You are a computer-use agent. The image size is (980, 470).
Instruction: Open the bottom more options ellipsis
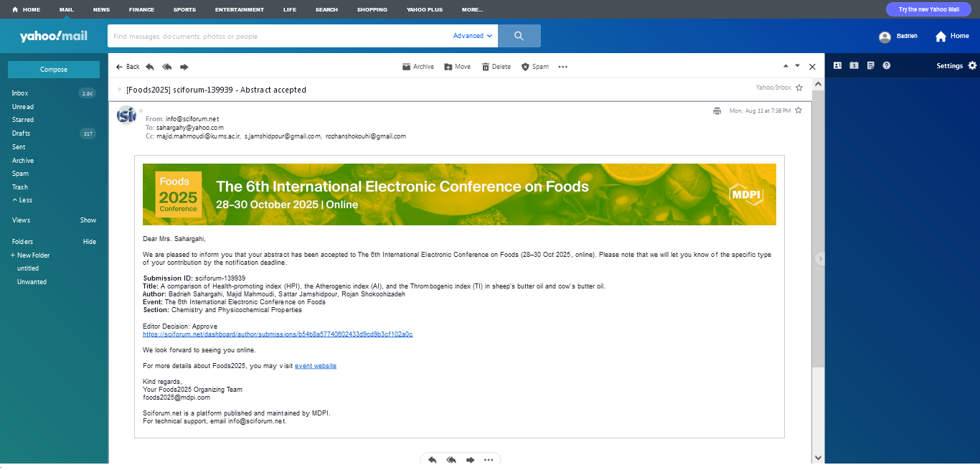pos(489,460)
